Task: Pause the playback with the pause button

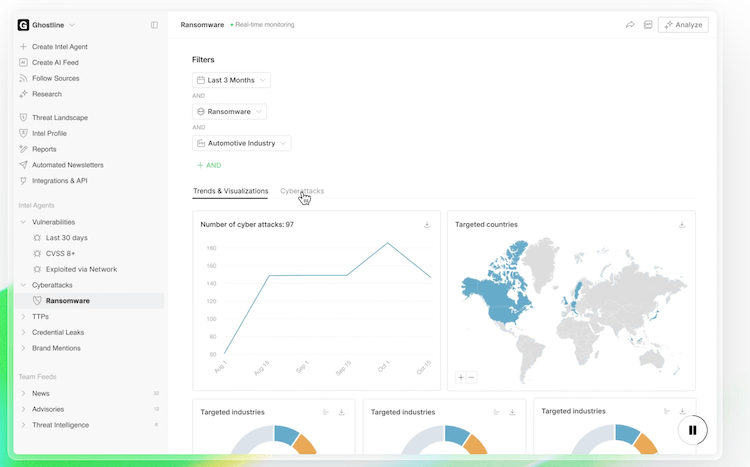Action: (692, 430)
